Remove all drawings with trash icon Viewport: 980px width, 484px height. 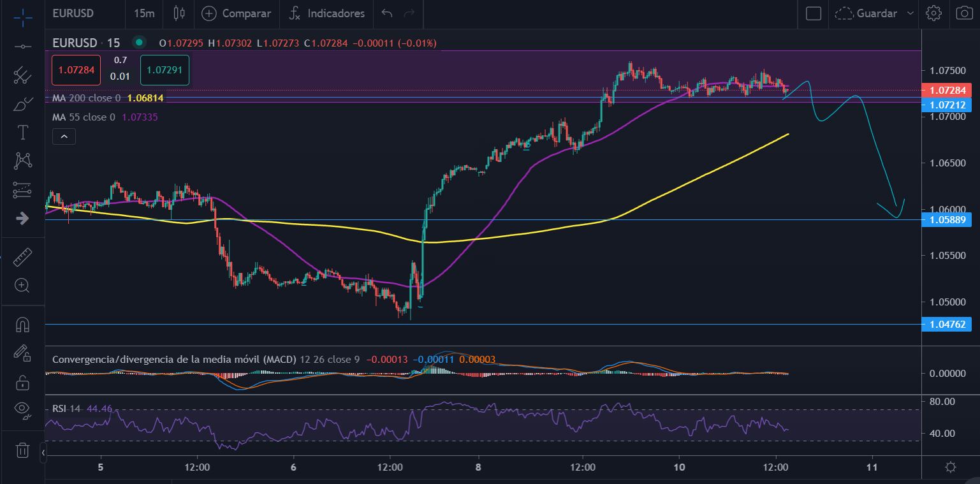(22, 450)
